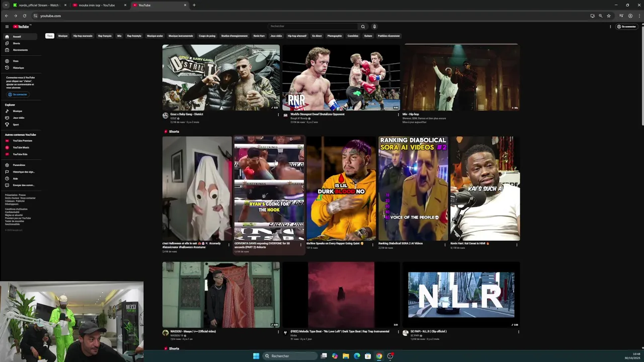This screenshot has height=362, width=644.
Task: Open Shorts from the sidebar
Action: coord(21,43)
